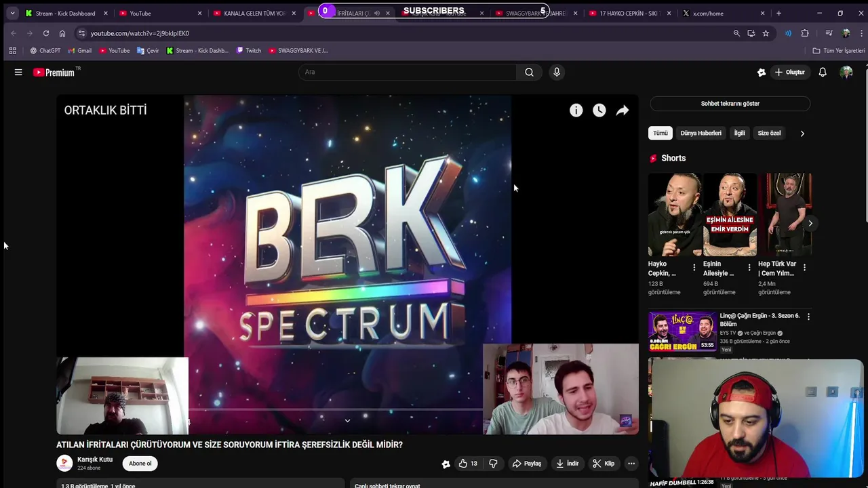Screen dimensions: 868x488
Task: Show chat replay with Sohbet tekrarını göster
Action: 730,104
